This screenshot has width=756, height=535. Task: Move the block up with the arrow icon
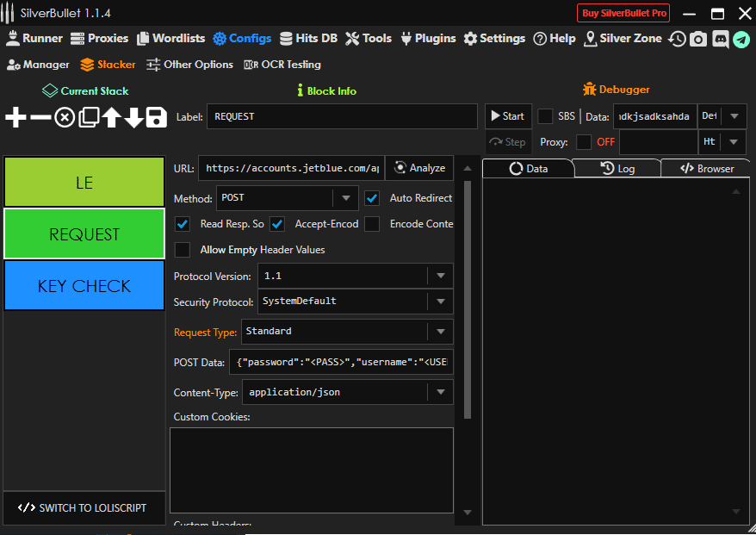point(111,118)
